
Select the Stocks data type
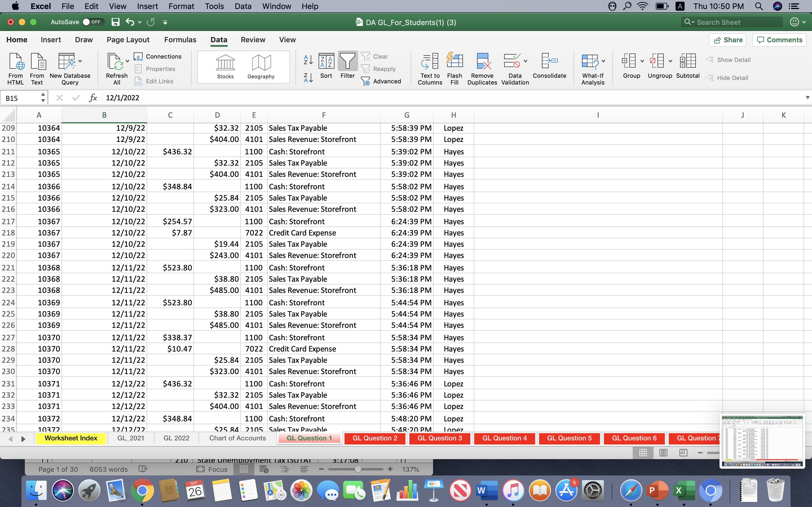(x=225, y=66)
